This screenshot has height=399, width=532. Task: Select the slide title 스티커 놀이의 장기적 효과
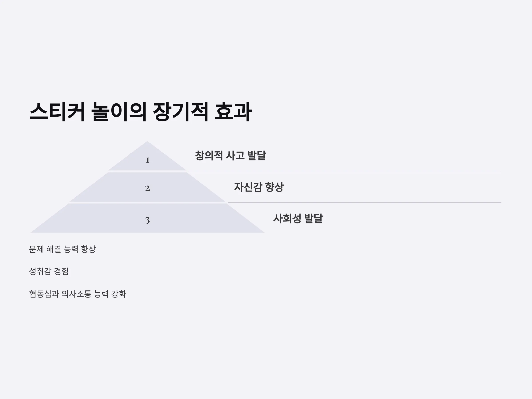[141, 112]
